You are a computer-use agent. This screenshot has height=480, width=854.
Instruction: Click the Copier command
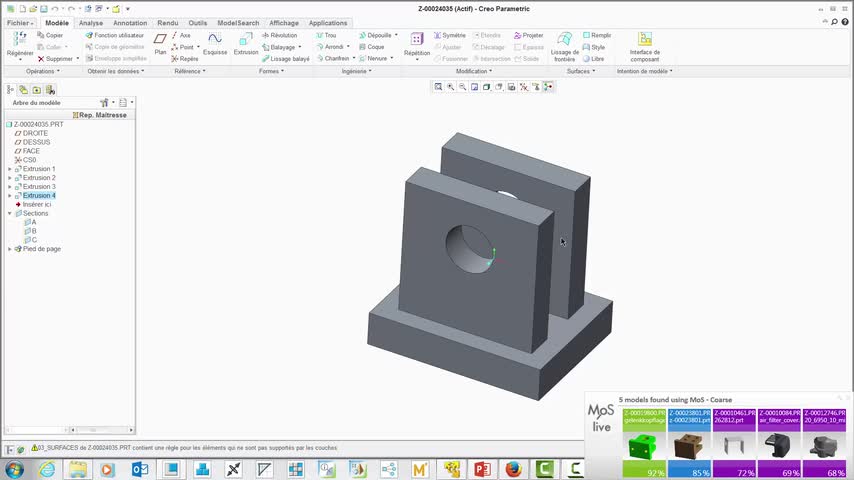coord(50,35)
